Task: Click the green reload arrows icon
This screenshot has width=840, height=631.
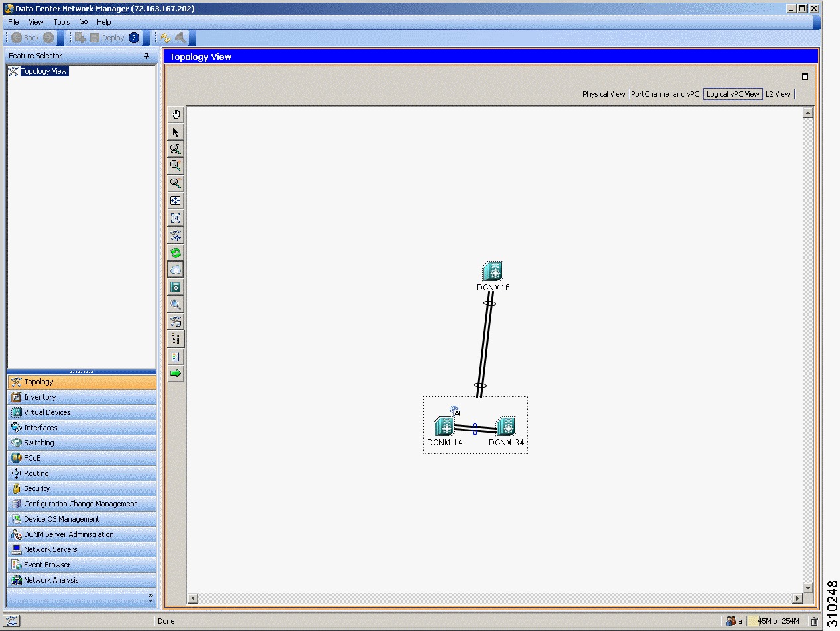Action: click(x=176, y=253)
